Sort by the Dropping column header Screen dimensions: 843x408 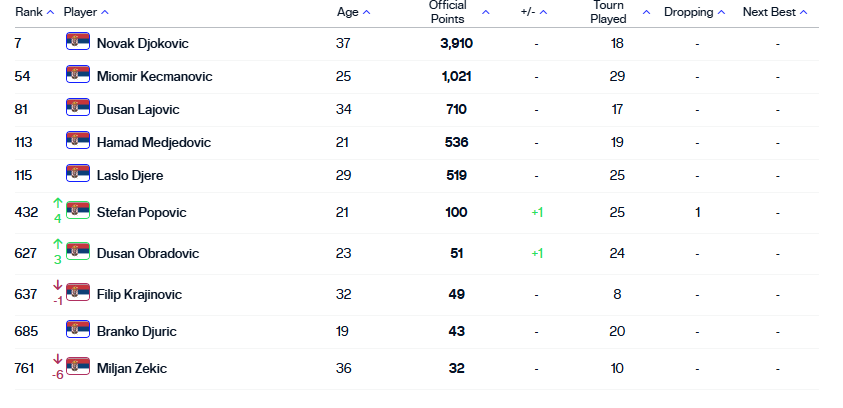point(696,12)
